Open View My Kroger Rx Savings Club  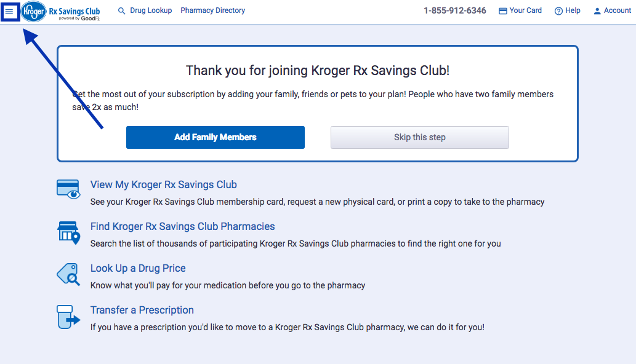(x=163, y=184)
